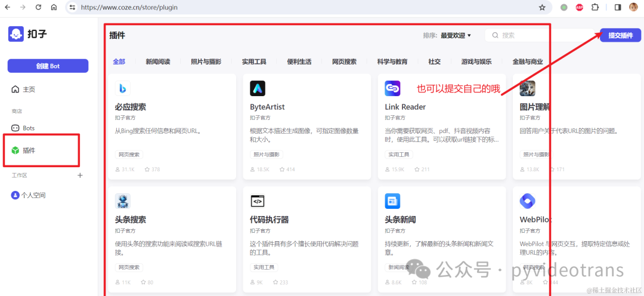Click the 图片理解 plugin icon
The width and height of the screenshot is (644, 296).
coord(527,88)
